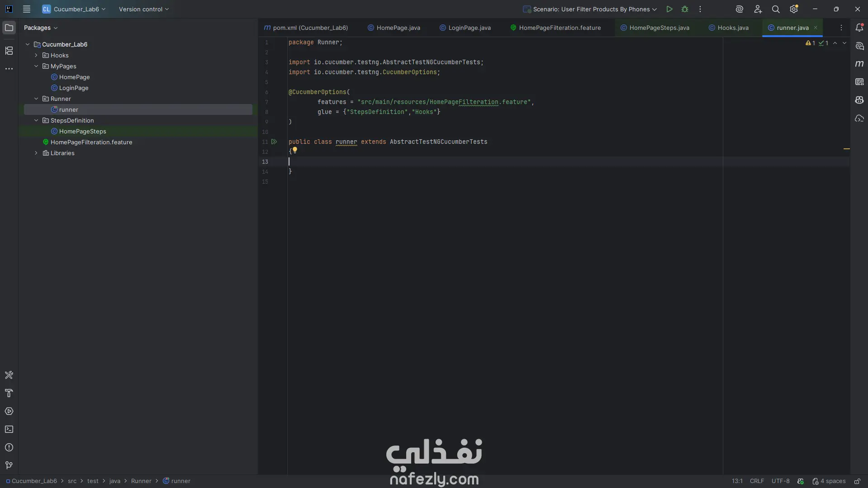
Task: Switch to LoginPage.java tab
Action: 465,28
